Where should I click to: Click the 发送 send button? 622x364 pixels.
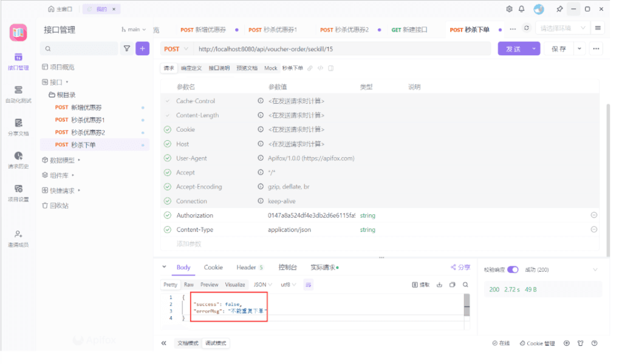pos(513,49)
